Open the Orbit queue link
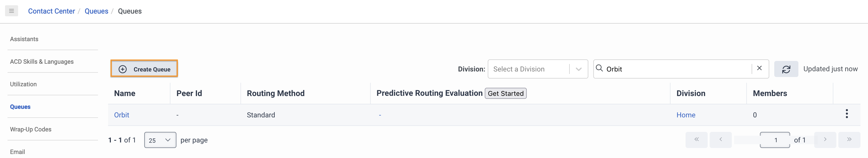This screenshot has width=868, height=158. tap(122, 115)
